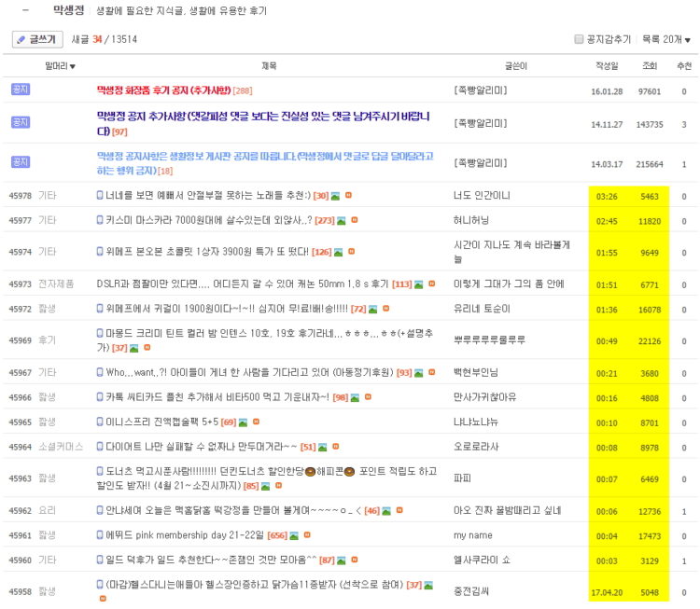Screen dimensions: 700x609
Task: Click the document icon of post 45972
Action: pyautogui.click(x=100, y=309)
